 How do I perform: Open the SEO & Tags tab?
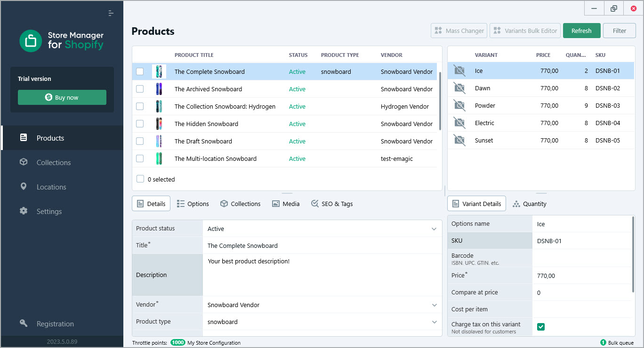[332, 204]
